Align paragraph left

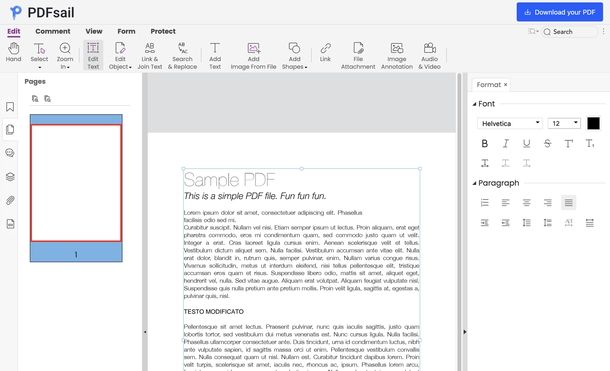pos(505,202)
